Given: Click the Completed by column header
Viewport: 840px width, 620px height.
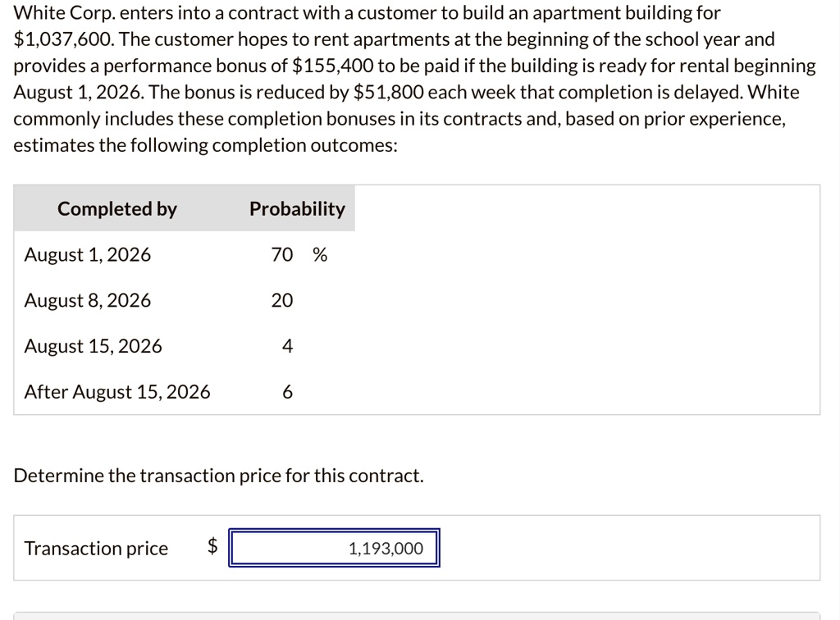Looking at the screenshot, I should (116, 208).
